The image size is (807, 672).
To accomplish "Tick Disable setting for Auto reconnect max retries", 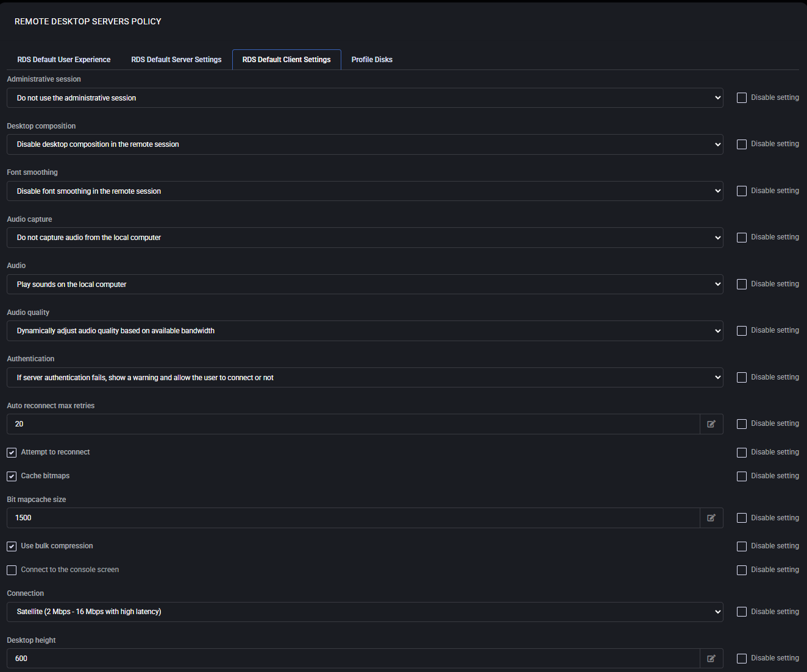I will [x=742, y=424].
